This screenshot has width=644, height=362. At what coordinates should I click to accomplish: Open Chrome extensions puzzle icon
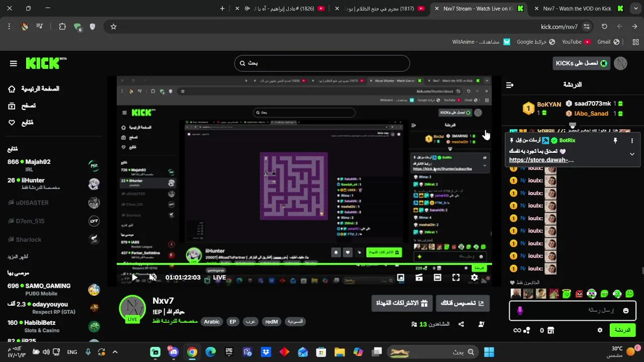coord(62,27)
